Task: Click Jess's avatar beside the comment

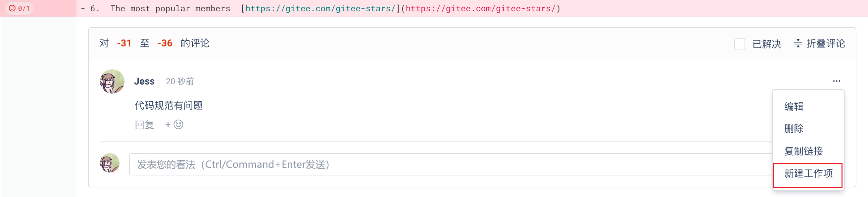Action: point(112,81)
